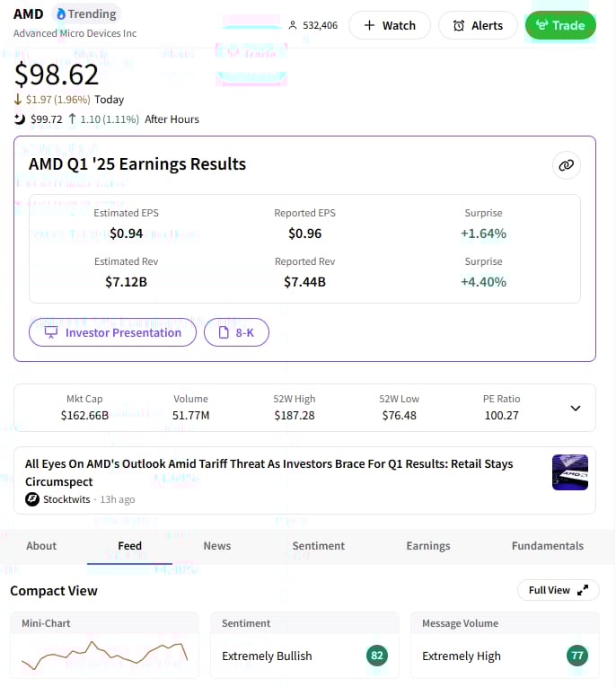Set up Alerts for AMD
Image resolution: width=616 pixels, height=687 pixels.
[x=478, y=25]
